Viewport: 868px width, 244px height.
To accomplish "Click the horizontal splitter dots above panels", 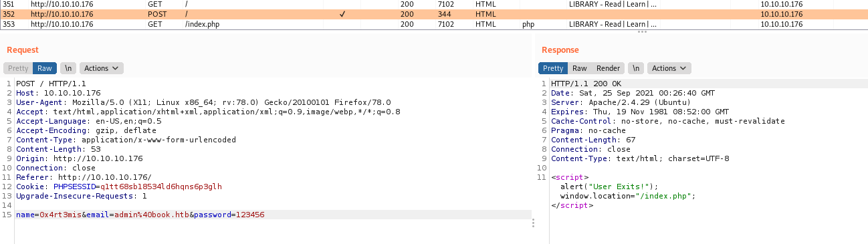I will (642, 31).
